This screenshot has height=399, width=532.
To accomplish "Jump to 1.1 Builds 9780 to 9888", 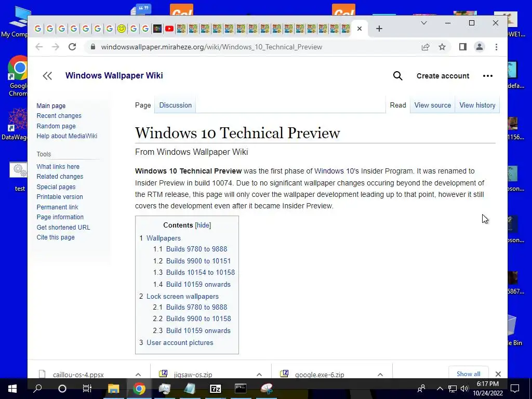I will coord(196,249).
